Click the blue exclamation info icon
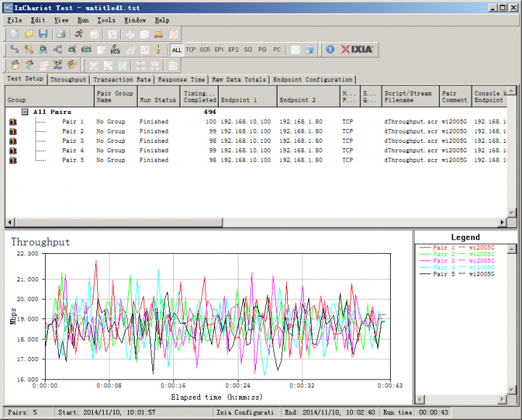The width and height of the screenshot is (522, 420). tap(330, 49)
